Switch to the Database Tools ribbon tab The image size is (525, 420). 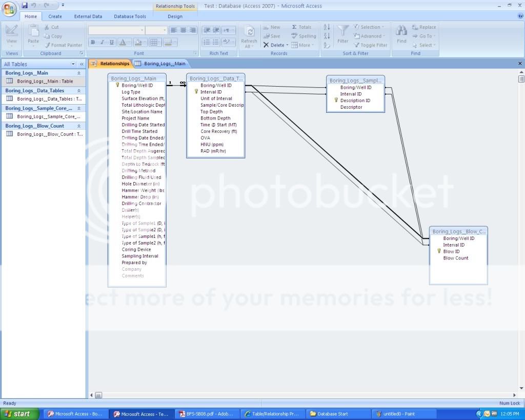[x=130, y=16]
